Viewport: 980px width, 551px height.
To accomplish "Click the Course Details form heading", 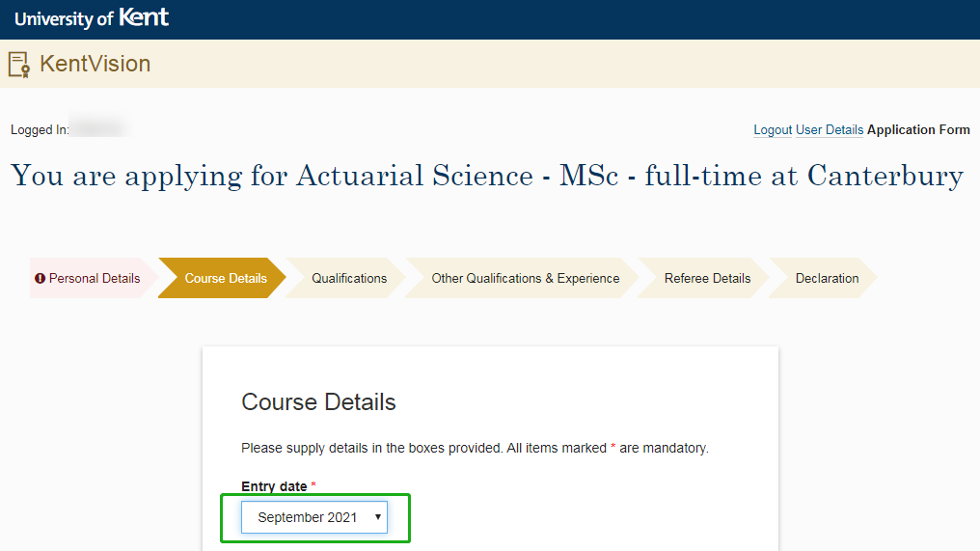I will [318, 402].
